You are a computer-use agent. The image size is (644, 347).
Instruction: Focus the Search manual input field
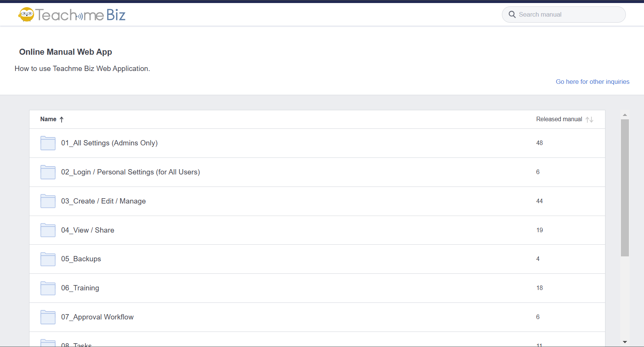click(569, 14)
